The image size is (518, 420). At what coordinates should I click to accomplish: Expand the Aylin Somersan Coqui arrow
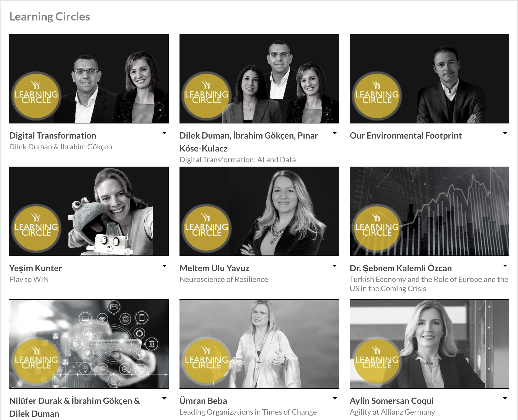pos(505,398)
